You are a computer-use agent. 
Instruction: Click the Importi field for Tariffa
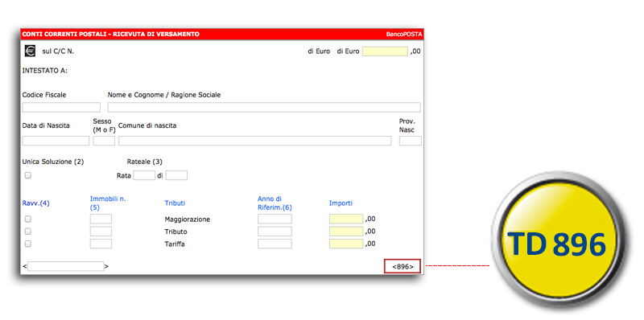(346, 244)
